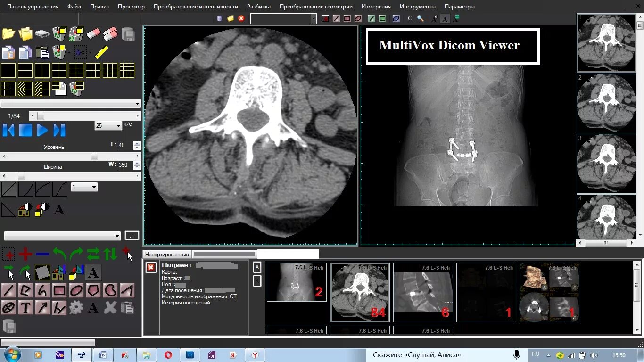644x362 pixels.
Task: Click the clipboard paste icon in top toolbar panel
Action: pos(42,52)
